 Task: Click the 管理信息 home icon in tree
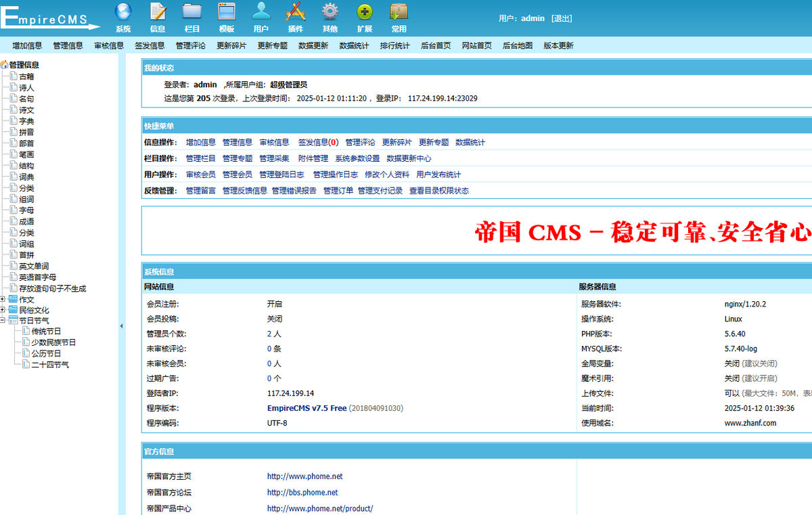(x=4, y=65)
